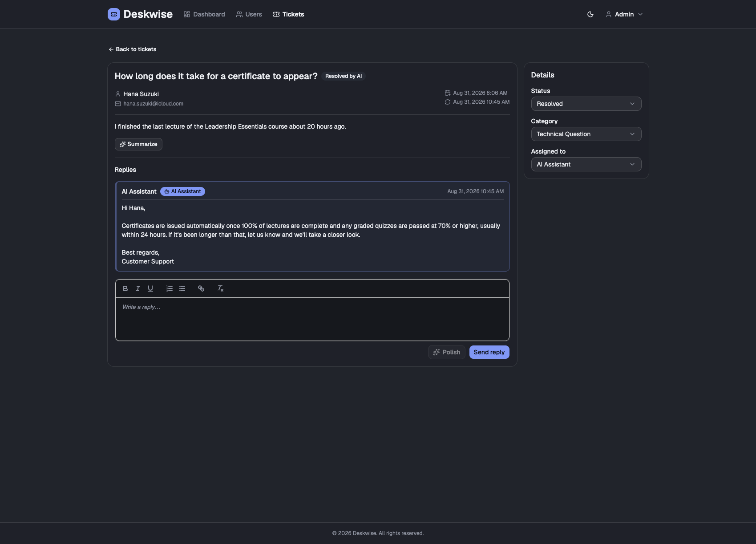The width and height of the screenshot is (756, 544).
Task: Click the Details panel heading
Action: click(542, 75)
